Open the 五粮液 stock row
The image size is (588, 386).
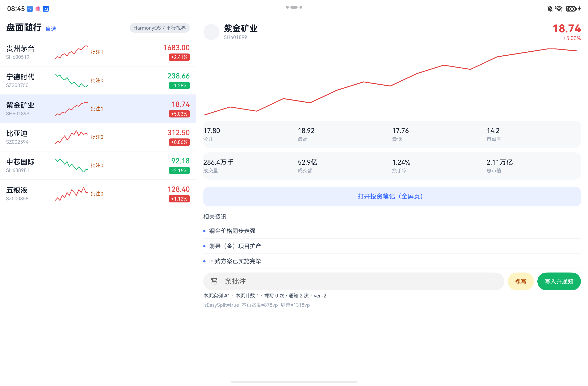pyautogui.click(x=98, y=194)
